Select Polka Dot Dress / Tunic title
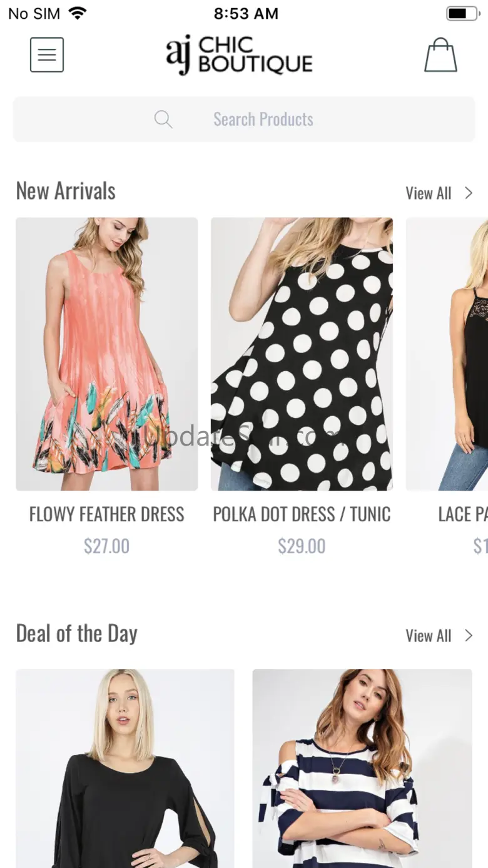 [302, 514]
